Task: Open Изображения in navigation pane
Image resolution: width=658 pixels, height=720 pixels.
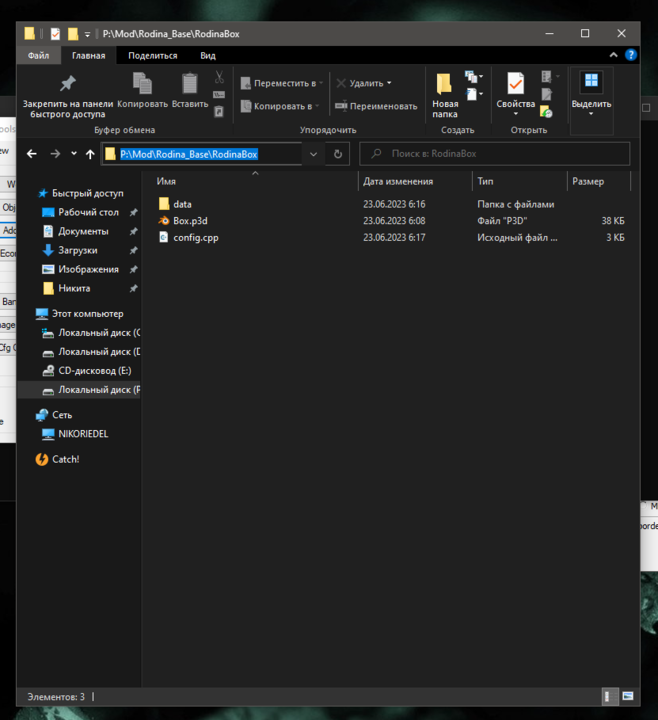Action: (x=88, y=270)
